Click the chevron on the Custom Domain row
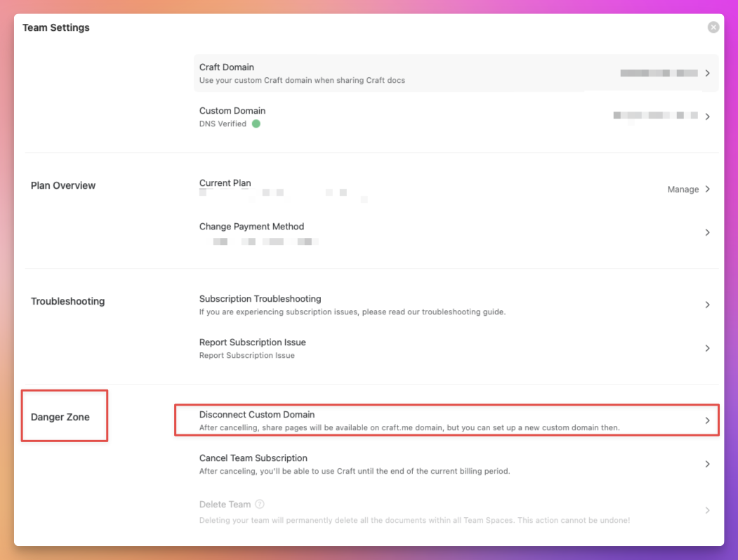The width and height of the screenshot is (738, 560). click(707, 116)
